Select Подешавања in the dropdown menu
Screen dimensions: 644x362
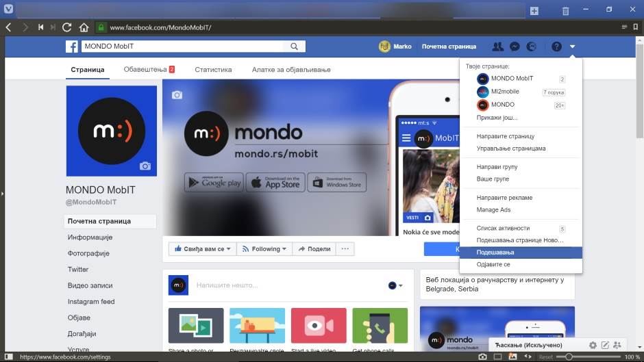(x=521, y=253)
